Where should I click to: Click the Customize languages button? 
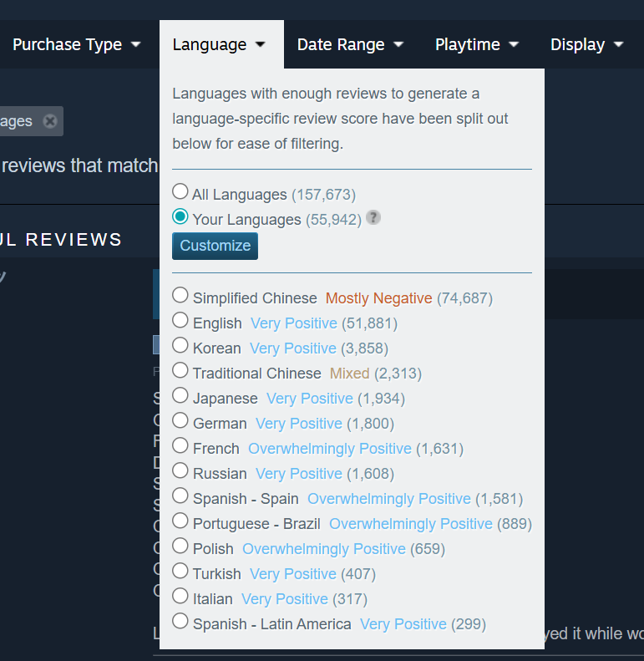215,246
